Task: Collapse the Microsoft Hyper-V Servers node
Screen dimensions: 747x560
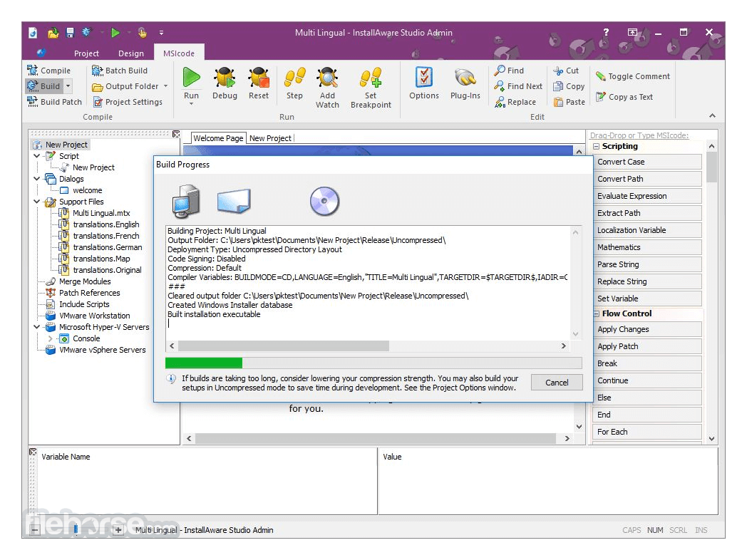Action: (x=36, y=327)
